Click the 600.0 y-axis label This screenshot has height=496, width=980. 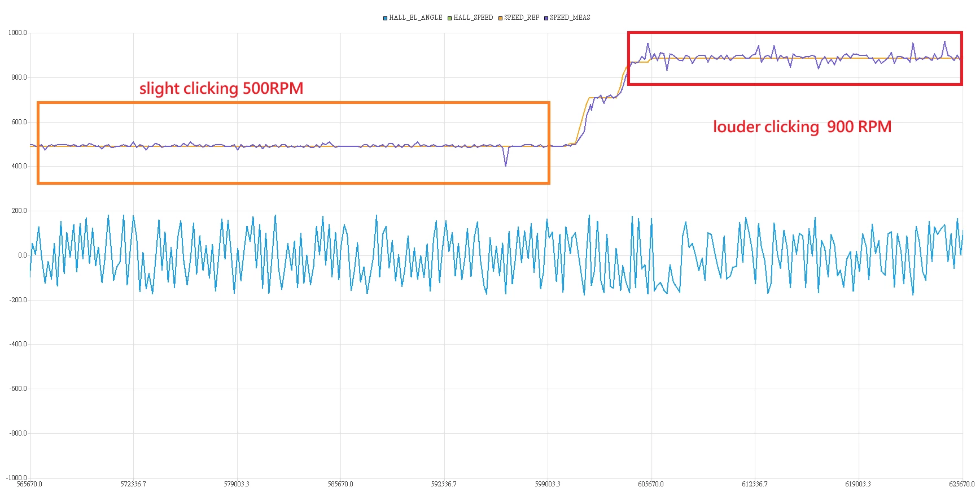click(x=19, y=122)
